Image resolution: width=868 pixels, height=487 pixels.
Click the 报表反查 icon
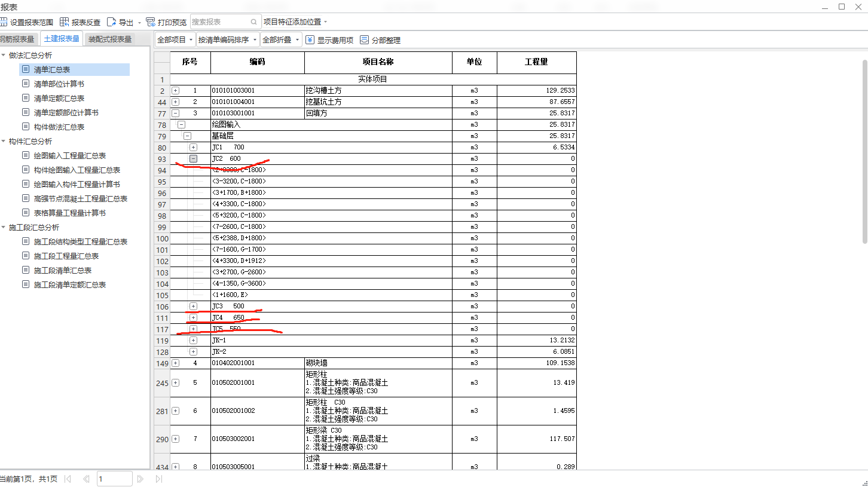pos(64,22)
